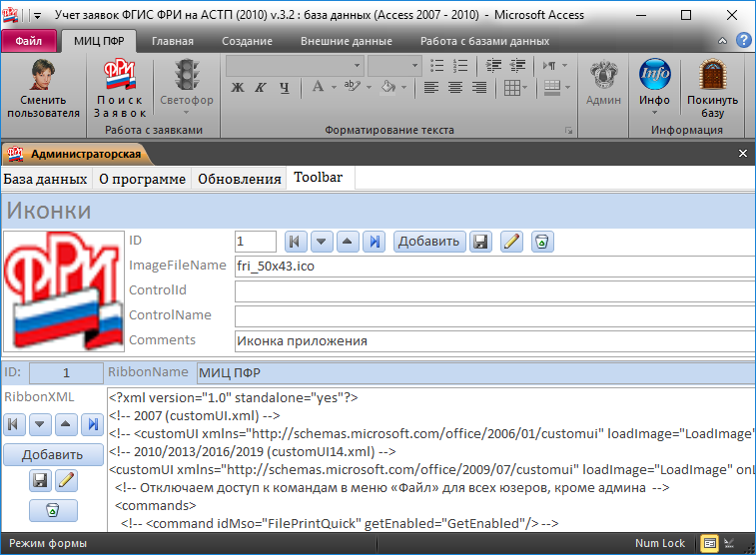756x555 pixels.
Task: Delete ribbon record with lower recycle bin
Action: (53, 510)
